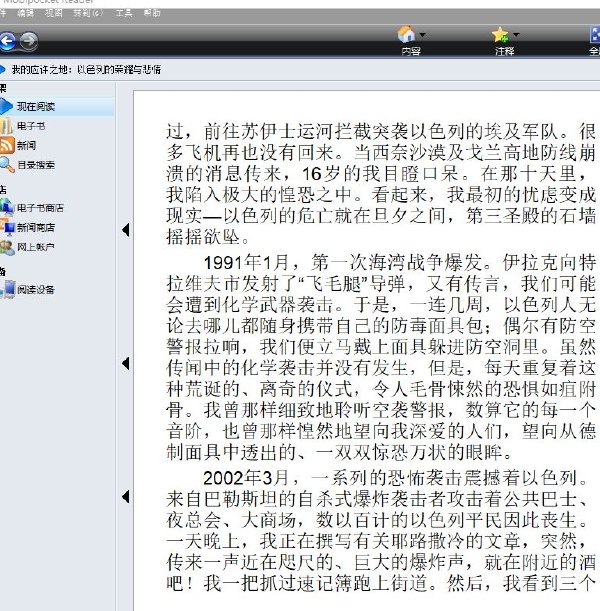600x611 pixels.
Task: Visit the 电子书商店 in the sidebar
Action: click(x=32, y=208)
